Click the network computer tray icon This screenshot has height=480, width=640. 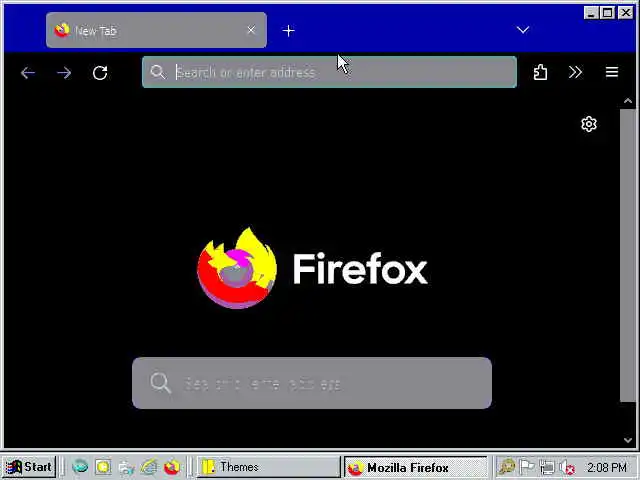coord(547,467)
